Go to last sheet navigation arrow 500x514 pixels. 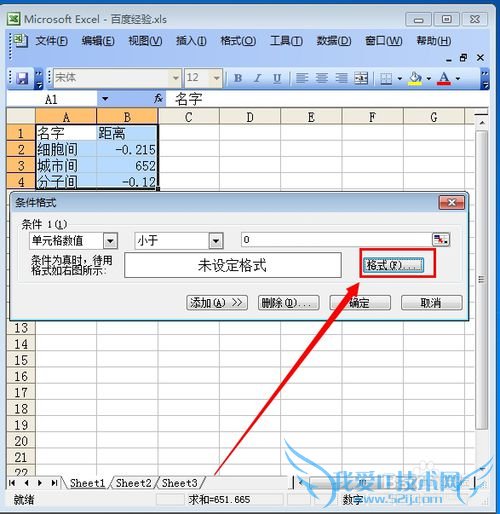[54, 483]
